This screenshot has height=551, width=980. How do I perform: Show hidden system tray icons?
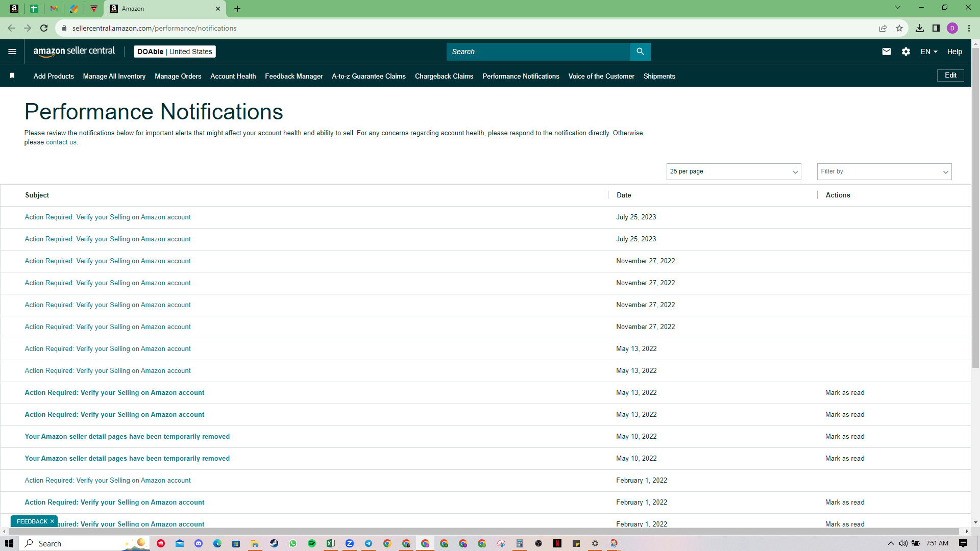click(x=891, y=543)
